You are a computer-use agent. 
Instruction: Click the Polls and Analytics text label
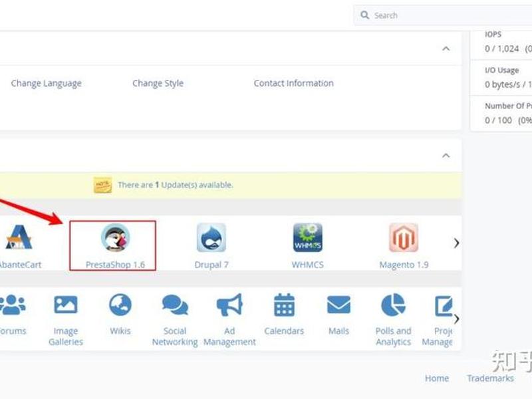tap(393, 336)
